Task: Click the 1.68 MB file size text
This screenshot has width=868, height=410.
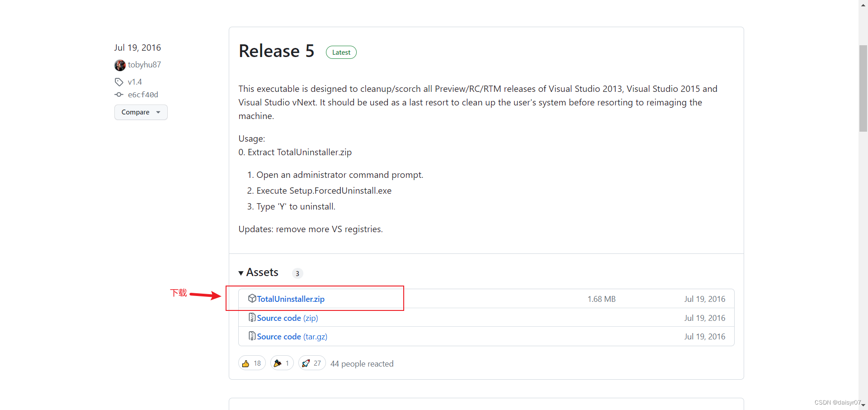Action: pos(601,299)
